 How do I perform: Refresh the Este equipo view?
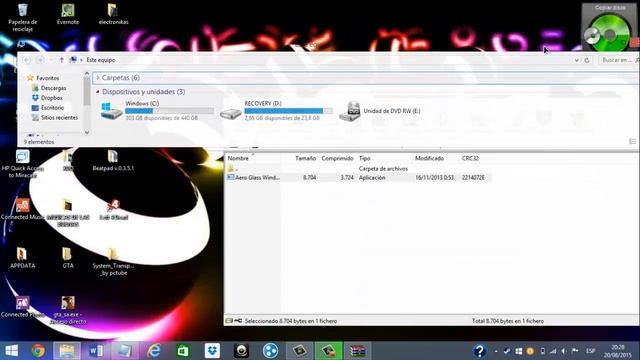pos(587,60)
